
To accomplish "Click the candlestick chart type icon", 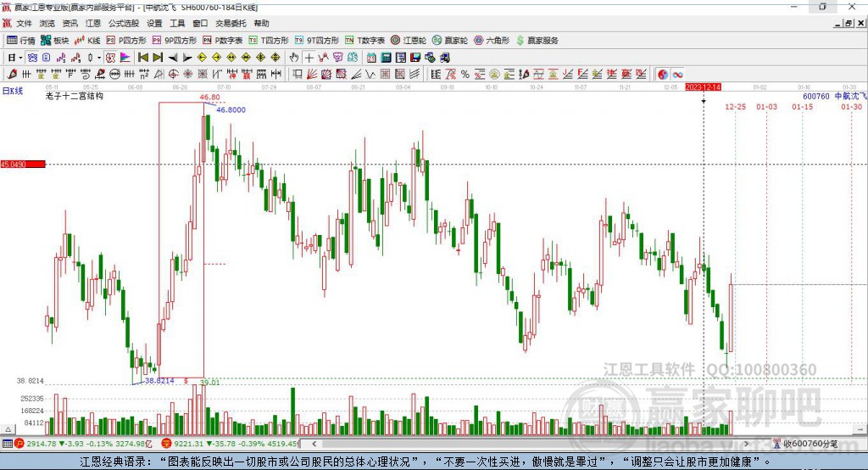I will tap(90, 58).
